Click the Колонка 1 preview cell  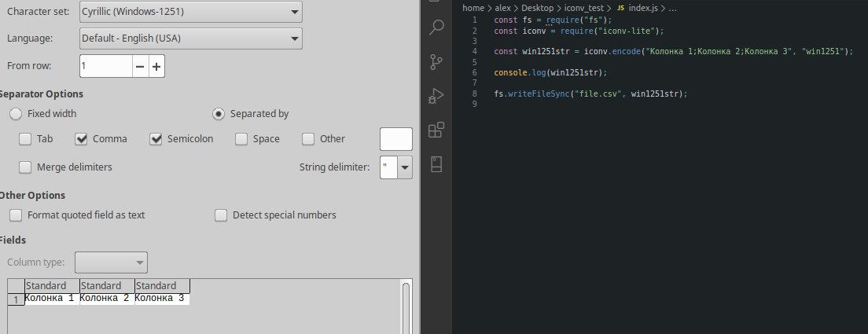point(52,299)
